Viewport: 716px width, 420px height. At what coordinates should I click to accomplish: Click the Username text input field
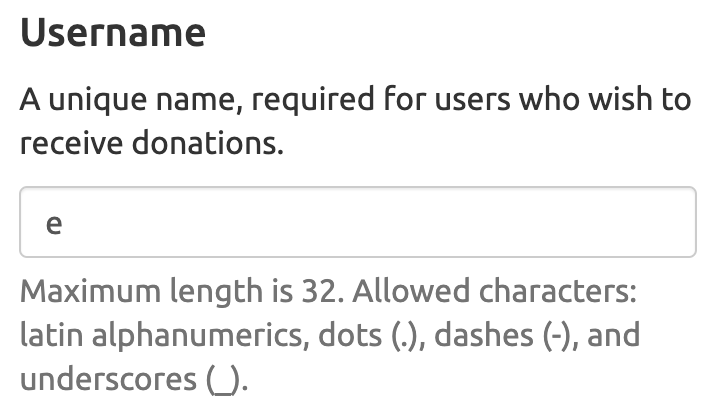(357, 222)
